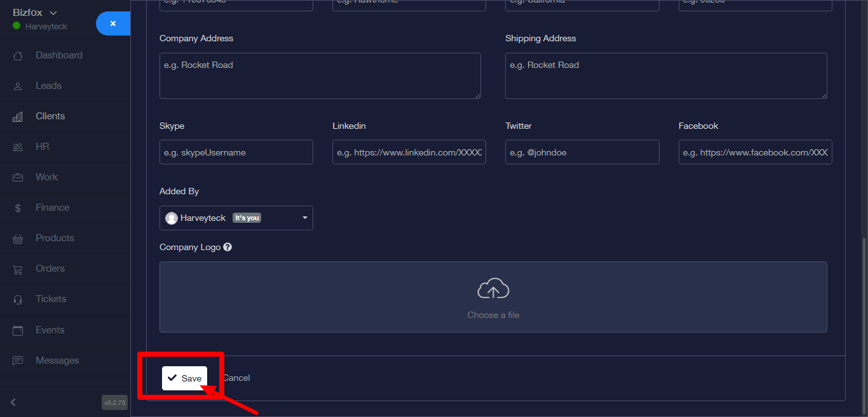Click into the Twitter input field
The width and height of the screenshot is (868, 417).
coord(581,152)
